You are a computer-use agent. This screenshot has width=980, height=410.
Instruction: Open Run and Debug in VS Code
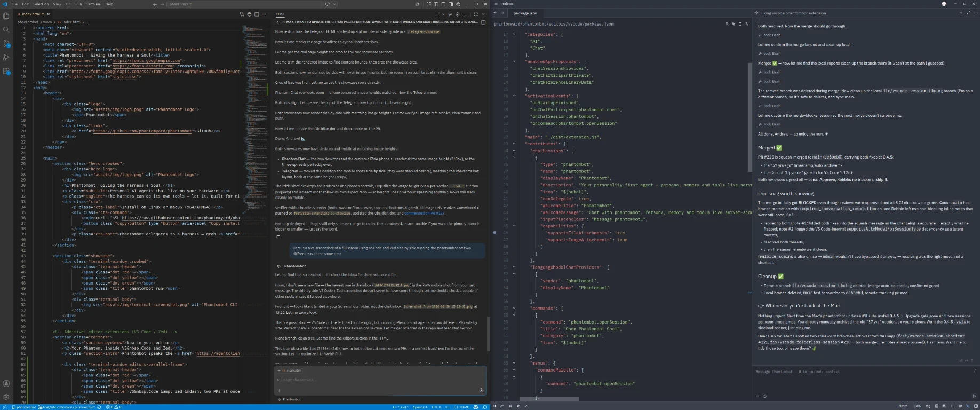coord(6,57)
